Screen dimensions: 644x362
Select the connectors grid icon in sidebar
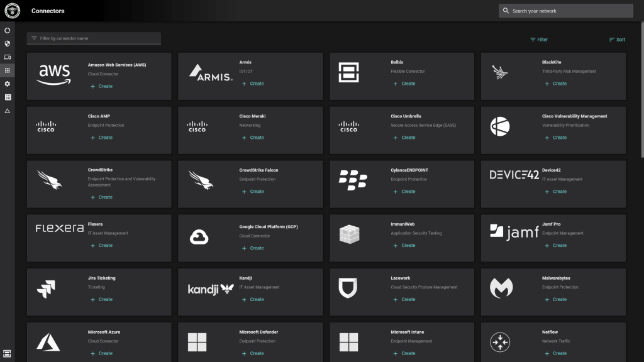[8, 70]
